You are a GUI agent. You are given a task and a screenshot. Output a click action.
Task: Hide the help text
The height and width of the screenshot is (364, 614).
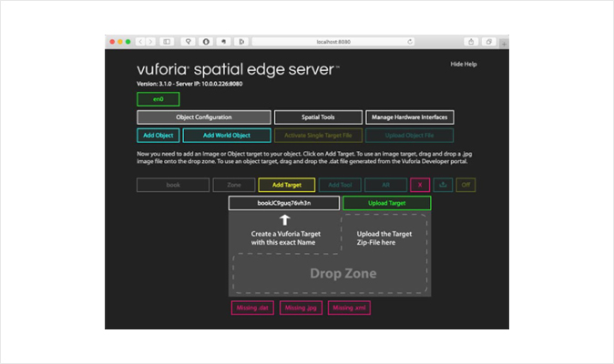(464, 64)
